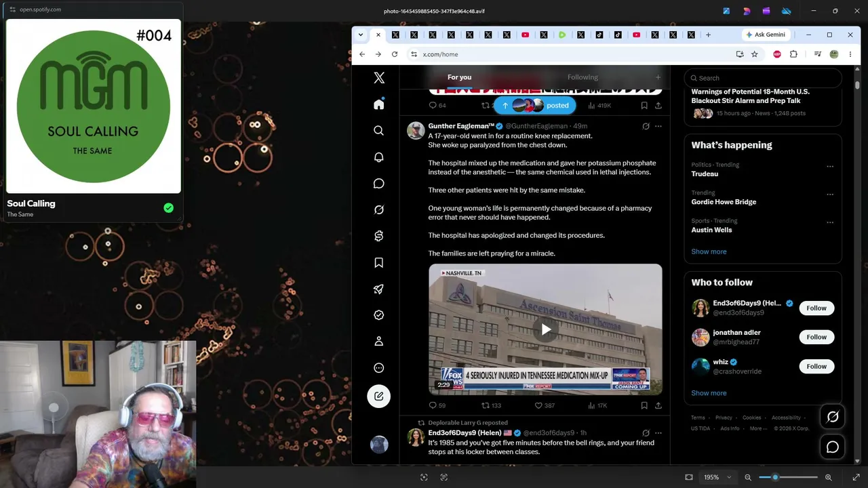Click install app icon in address bar

[x=739, y=54]
